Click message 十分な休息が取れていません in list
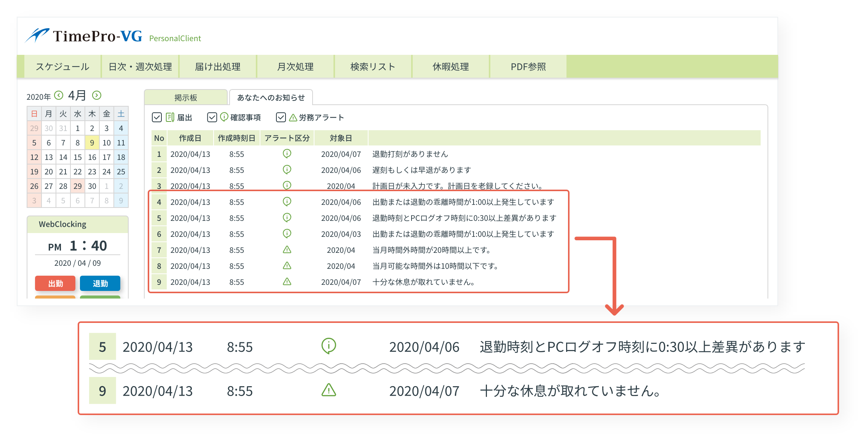Image resolution: width=868 pixels, height=444 pixels. tap(424, 282)
